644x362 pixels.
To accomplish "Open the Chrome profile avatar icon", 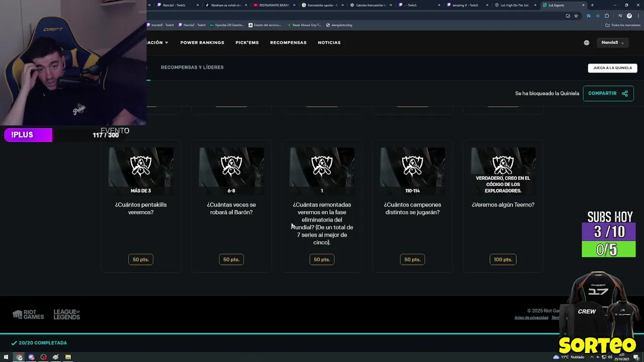I will [629, 16].
